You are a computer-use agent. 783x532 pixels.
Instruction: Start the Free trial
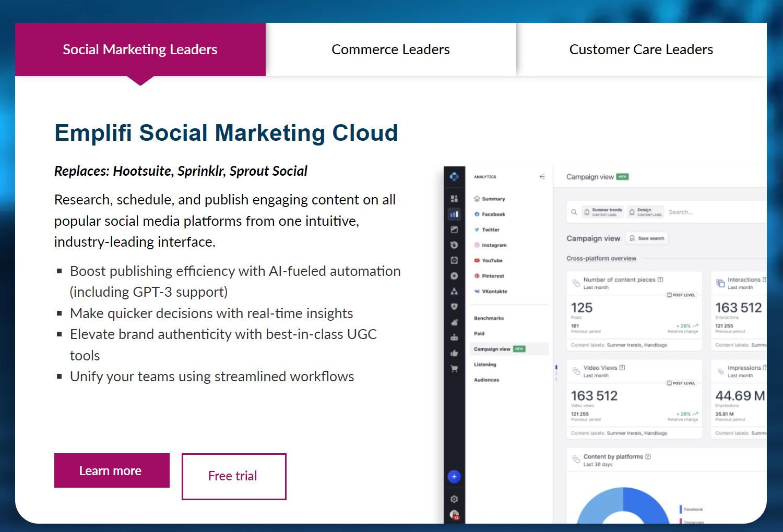[234, 476]
